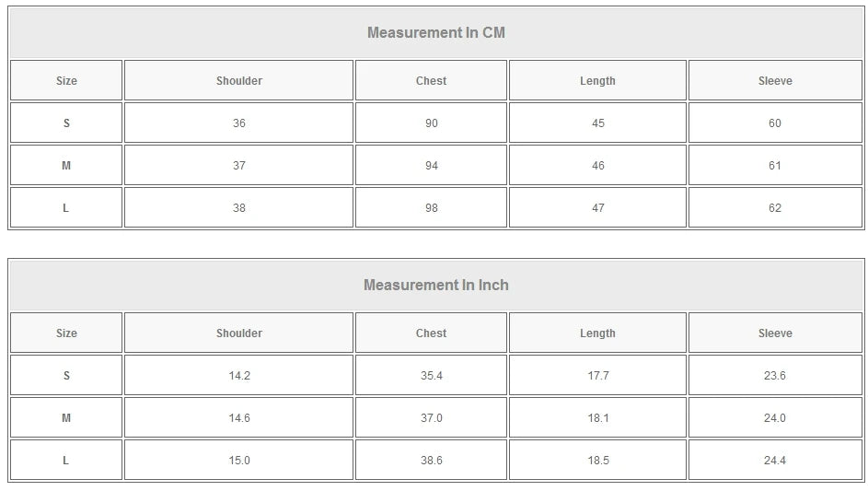Click the length value 18.5 cell
Viewport: 868px width, 491px height.
[x=597, y=461]
